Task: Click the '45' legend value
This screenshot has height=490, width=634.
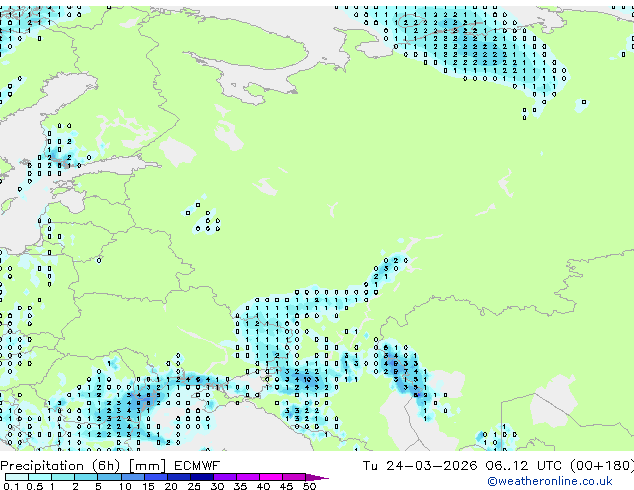Action: 287,486
